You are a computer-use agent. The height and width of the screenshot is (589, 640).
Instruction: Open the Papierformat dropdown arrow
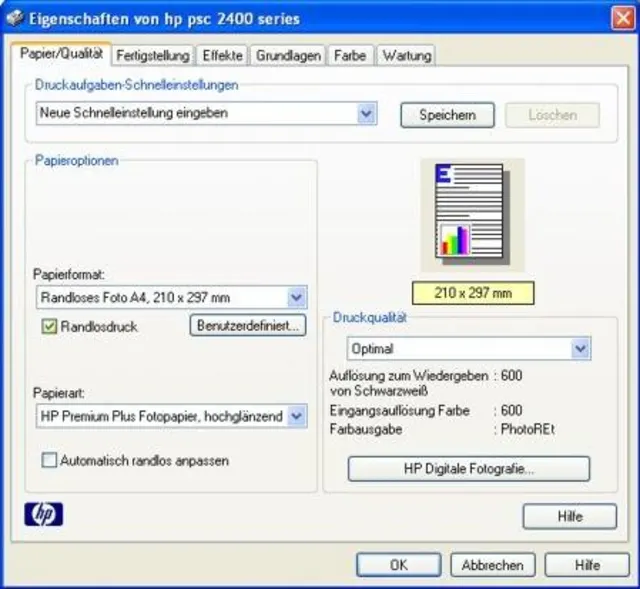coord(296,297)
